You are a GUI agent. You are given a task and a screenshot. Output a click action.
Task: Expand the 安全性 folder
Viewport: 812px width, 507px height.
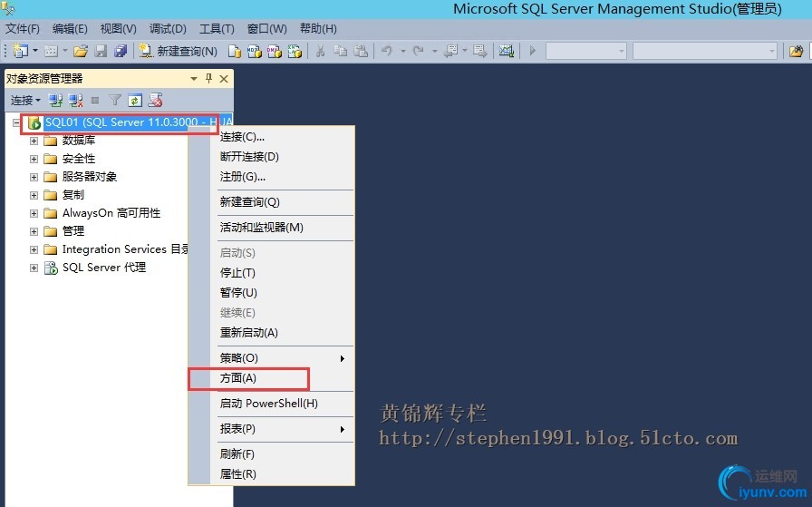click(34, 159)
